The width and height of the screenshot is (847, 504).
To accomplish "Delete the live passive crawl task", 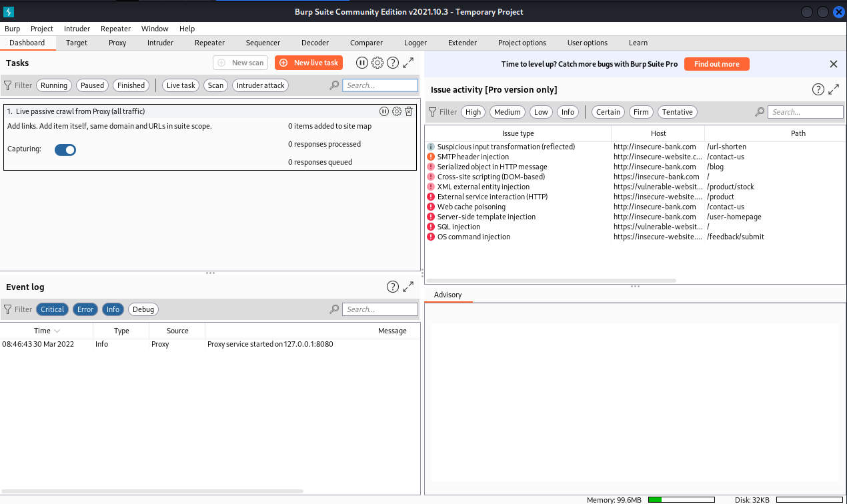I will 409,111.
